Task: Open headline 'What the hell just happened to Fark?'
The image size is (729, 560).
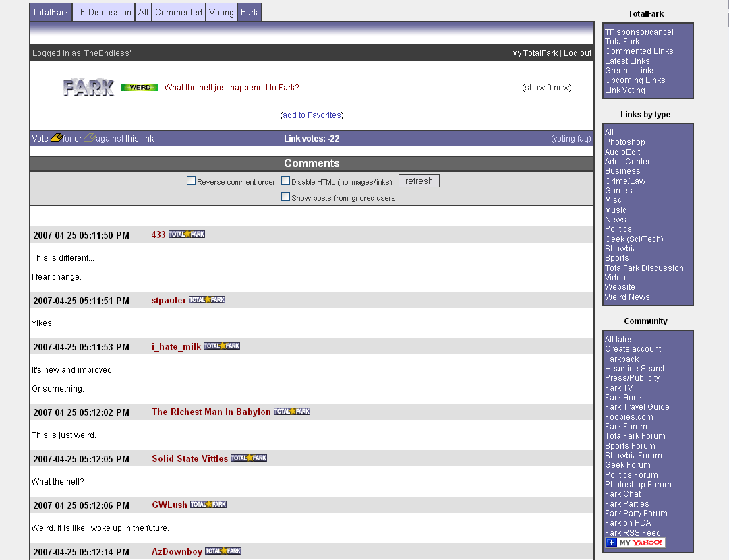Action: (x=231, y=88)
